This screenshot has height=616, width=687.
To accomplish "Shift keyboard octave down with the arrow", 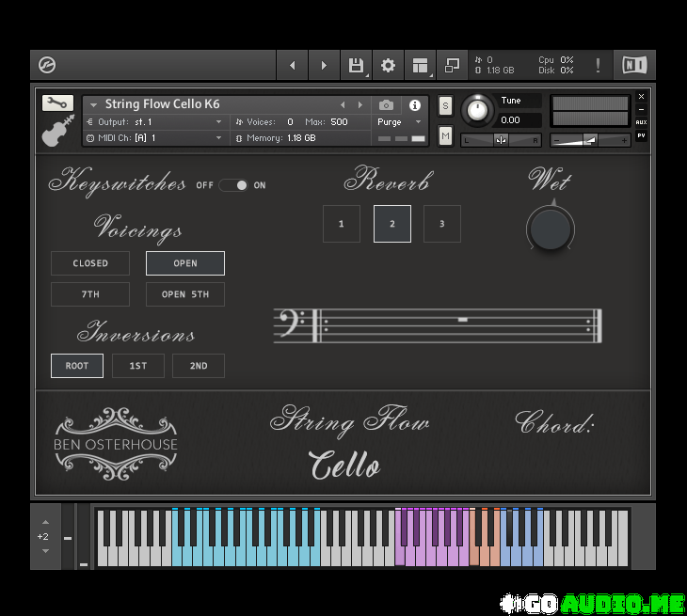I will pyautogui.click(x=45, y=551).
